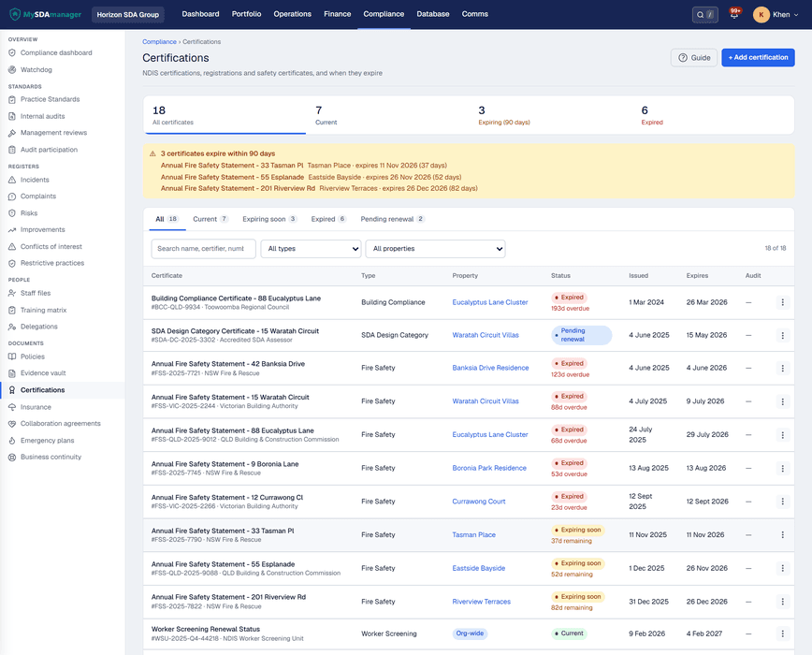Click the Training matrix sidebar icon

(x=12, y=310)
